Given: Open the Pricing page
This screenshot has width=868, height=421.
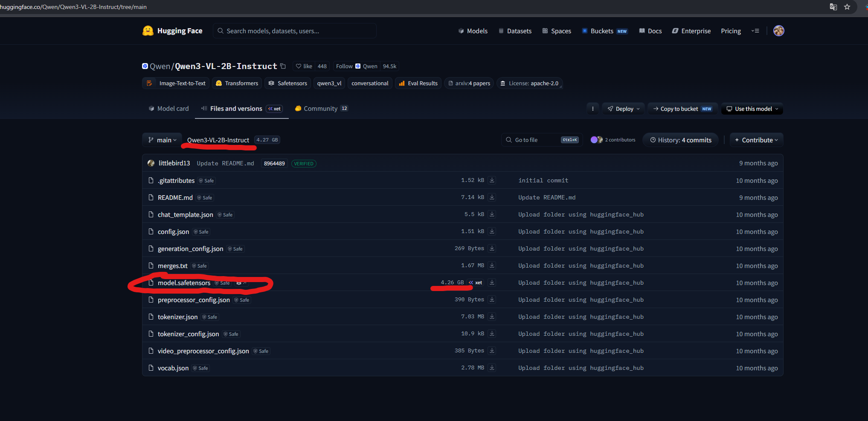Looking at the screenshot, I should [731, 31].
